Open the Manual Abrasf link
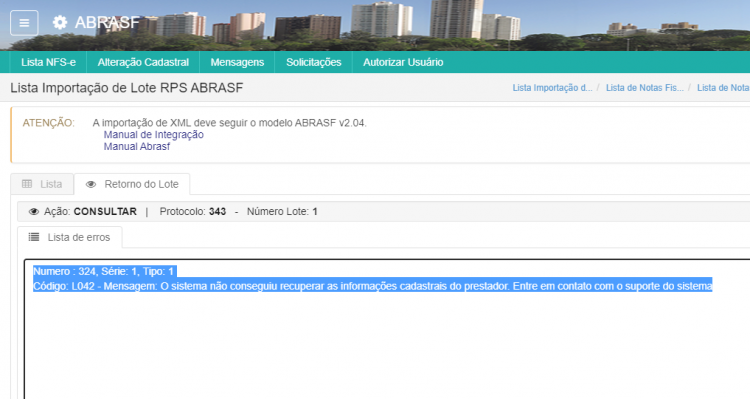This screenshot has height=399, width=750. 137,147
